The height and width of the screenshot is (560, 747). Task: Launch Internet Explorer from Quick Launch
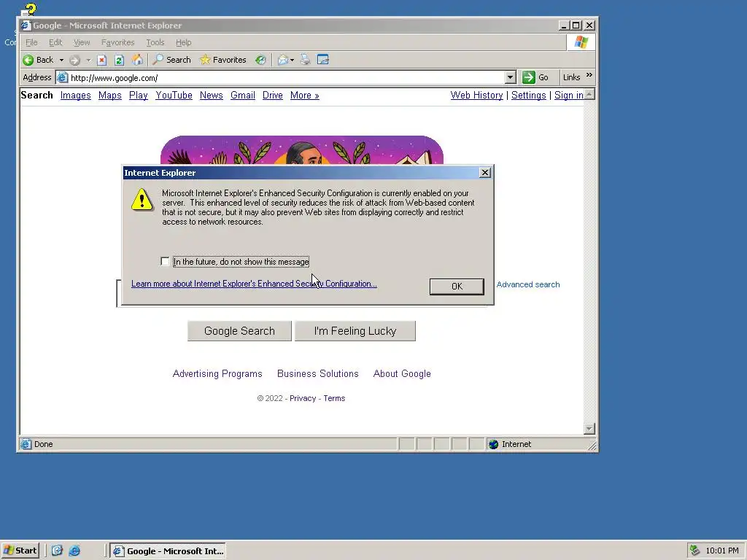click(x=74, y=551)
